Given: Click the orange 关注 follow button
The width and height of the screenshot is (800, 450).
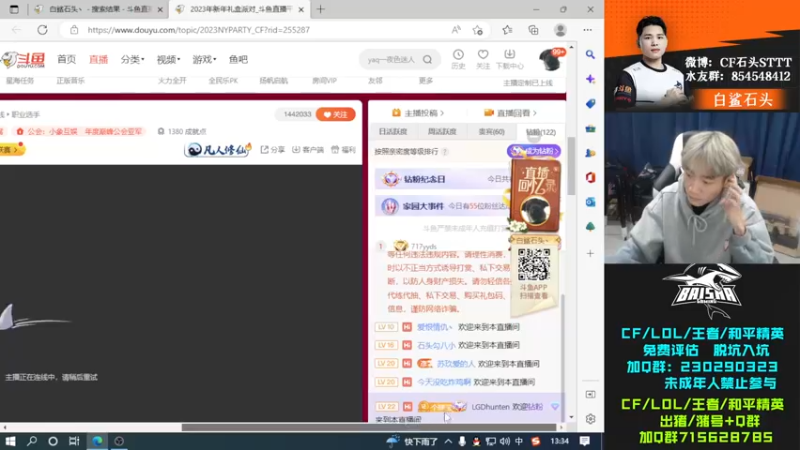Looking at the screenshot, I should point(336,114).
